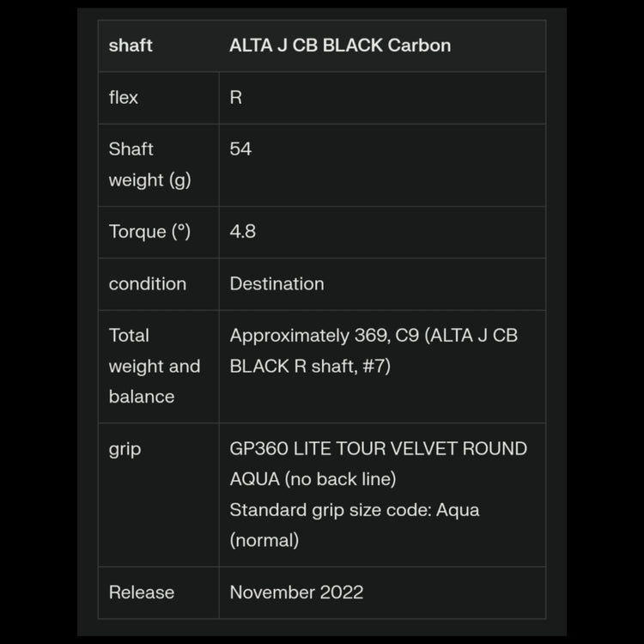Select the 'November 2022' release date
644x644 pixels.
coord(296,592)
